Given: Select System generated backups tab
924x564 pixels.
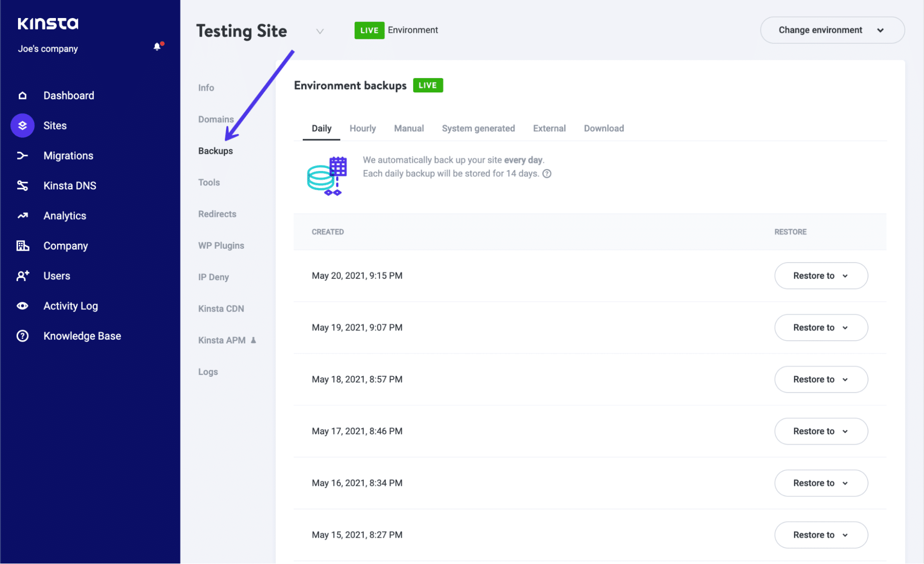Looking at the screenshot, I should 478,129.
